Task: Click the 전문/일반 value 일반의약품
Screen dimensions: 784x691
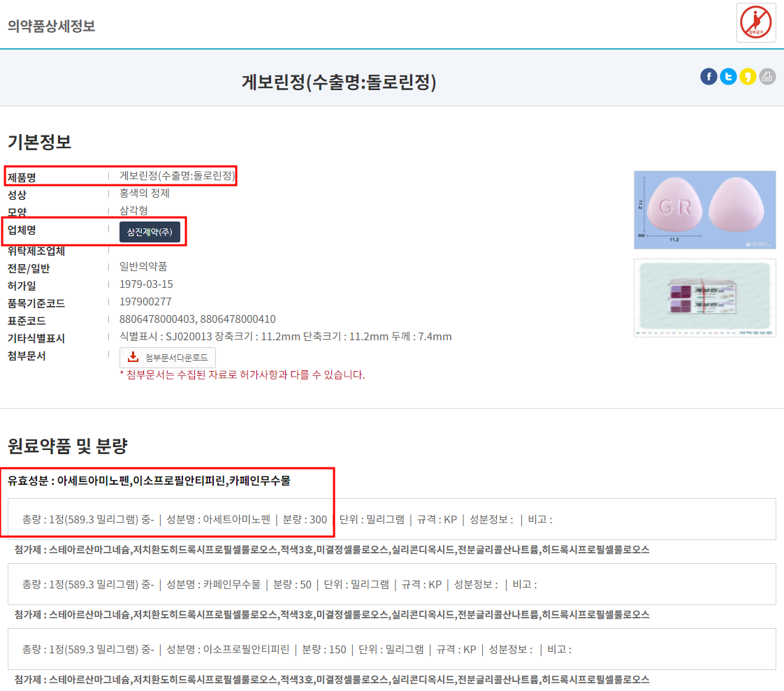Action: (143, 266)
